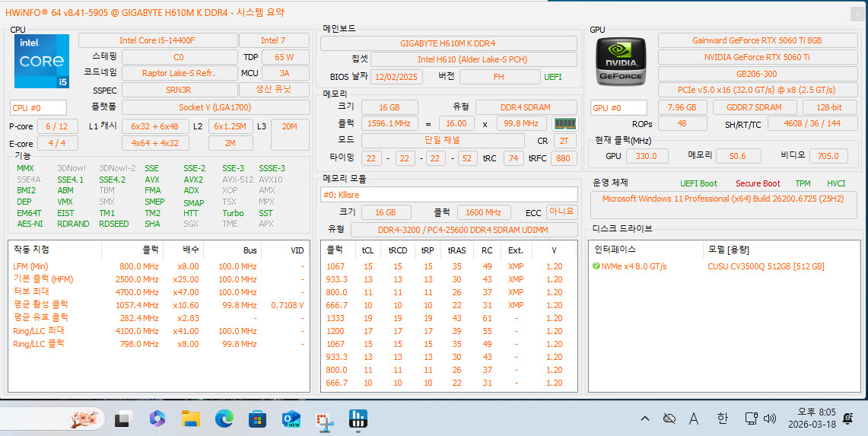Viewport: 868px width, 436px height.
Task: Click the 'GIGABYTE H610M K DDR4' motherboard field
Action: 448,43
